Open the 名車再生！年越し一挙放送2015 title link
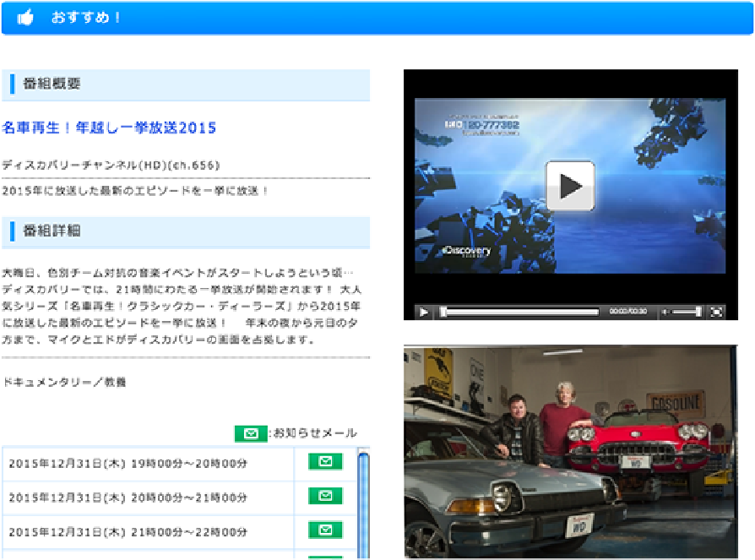 [109, 128]
